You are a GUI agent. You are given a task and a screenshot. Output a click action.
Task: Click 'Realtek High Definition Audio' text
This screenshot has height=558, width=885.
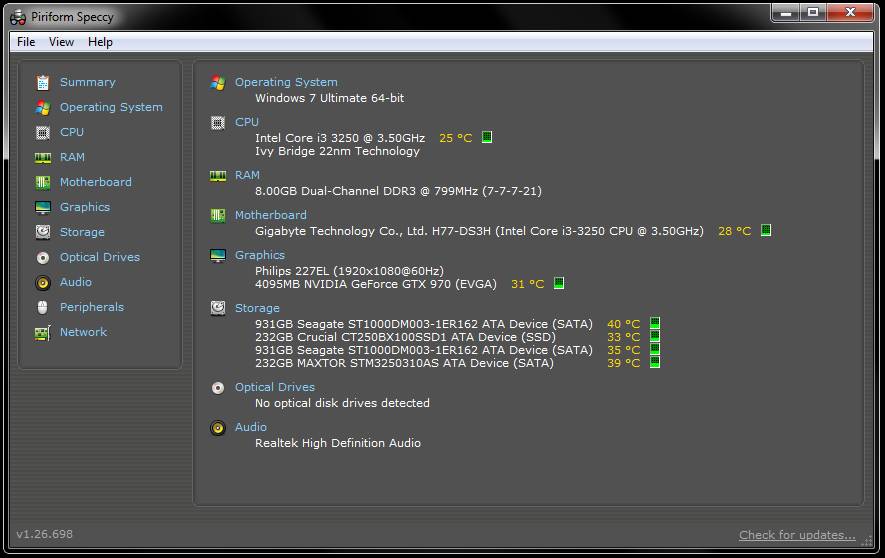tap(338, 443)
